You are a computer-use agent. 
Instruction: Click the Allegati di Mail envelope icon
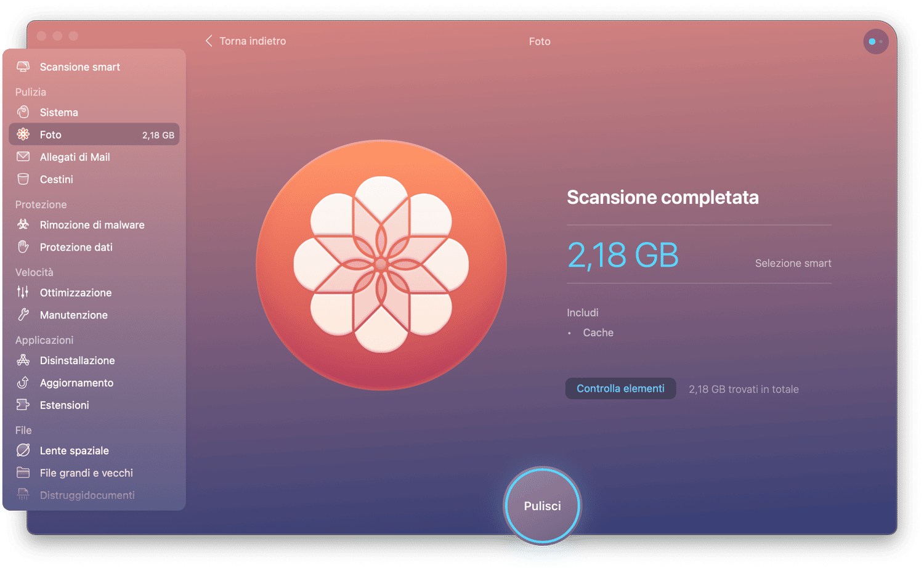coord(23,156)
